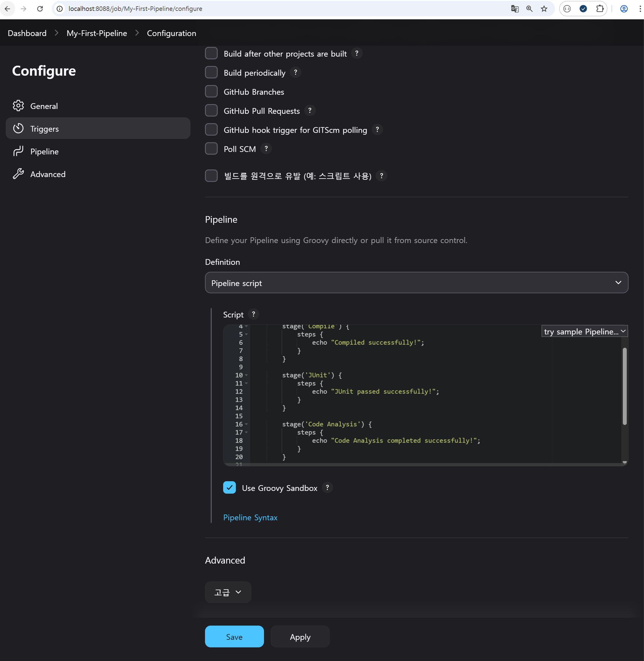Click the General gear icon in sidebar
The width and height of the screenshot is (644, 661).
[x=18, y=106]
